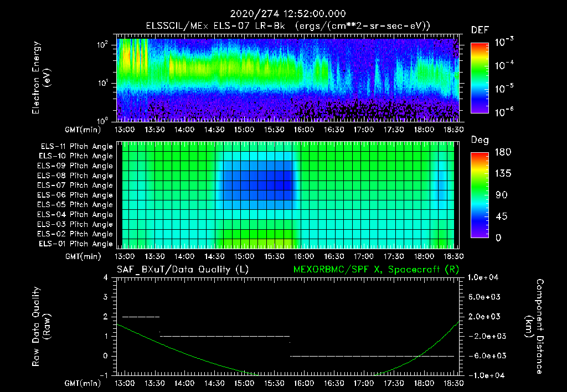
Task: Click the 17:30 time tick under the pitch angle panel
Action: 394,256
